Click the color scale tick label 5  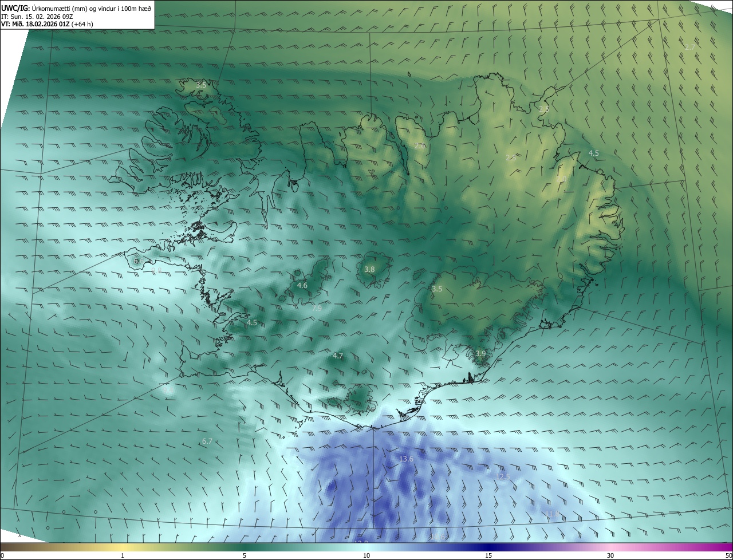(245, 555)
